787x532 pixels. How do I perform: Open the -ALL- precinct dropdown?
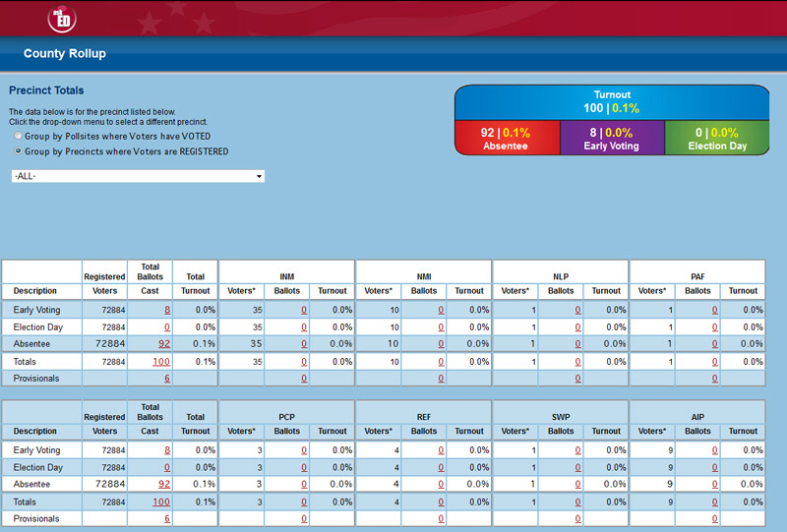click(x=138, y=176)
